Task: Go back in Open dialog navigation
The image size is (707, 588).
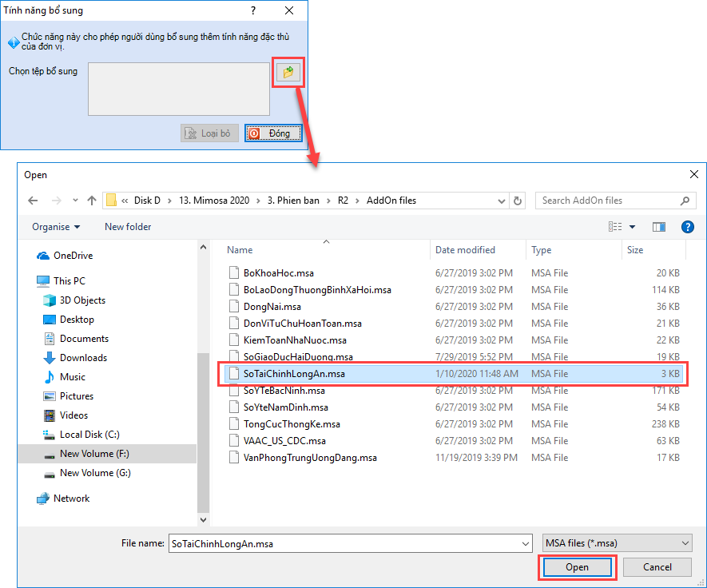Action: point(33,201)
